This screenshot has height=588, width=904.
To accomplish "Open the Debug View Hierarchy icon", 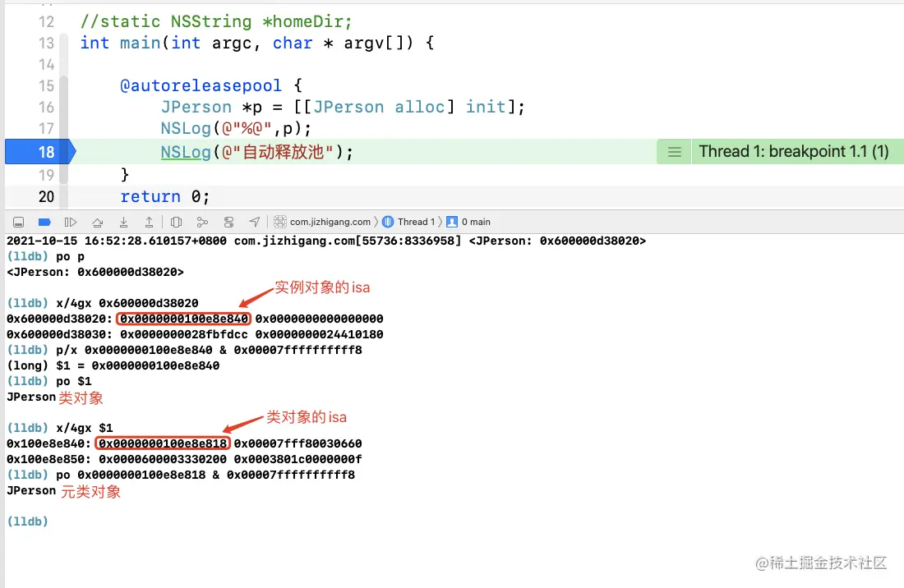I will 177,222.
